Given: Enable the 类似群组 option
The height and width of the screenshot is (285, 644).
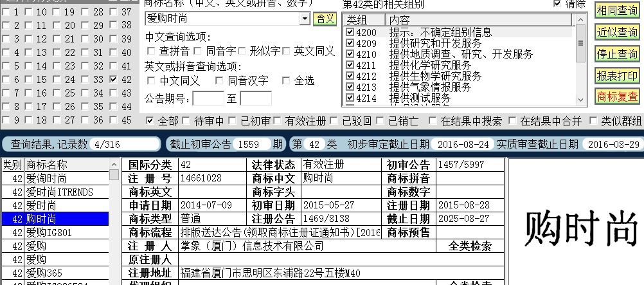Looking at the screenshot, I should click(593, 120).
